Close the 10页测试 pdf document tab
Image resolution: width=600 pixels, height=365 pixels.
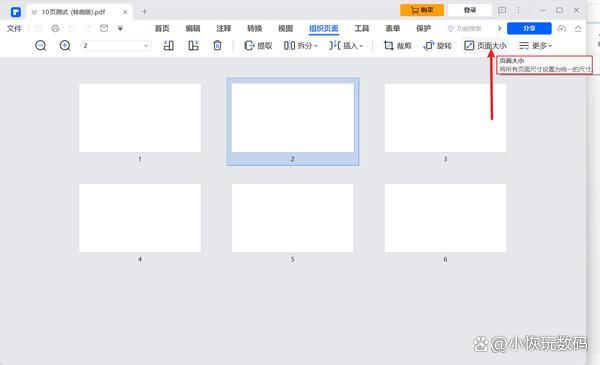pos(125,12)
